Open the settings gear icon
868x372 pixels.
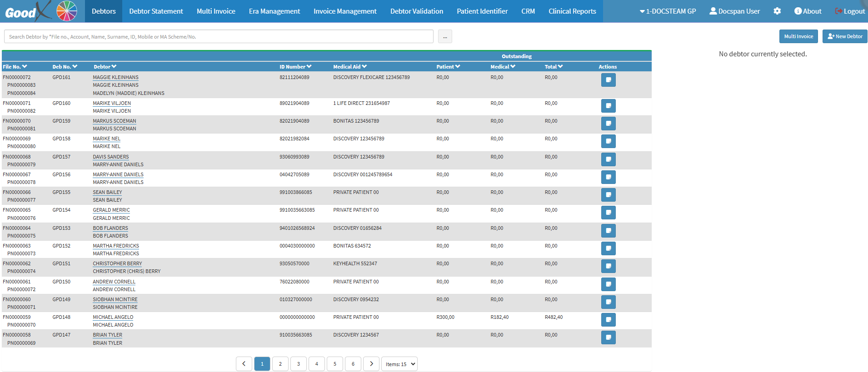point(777,11)
